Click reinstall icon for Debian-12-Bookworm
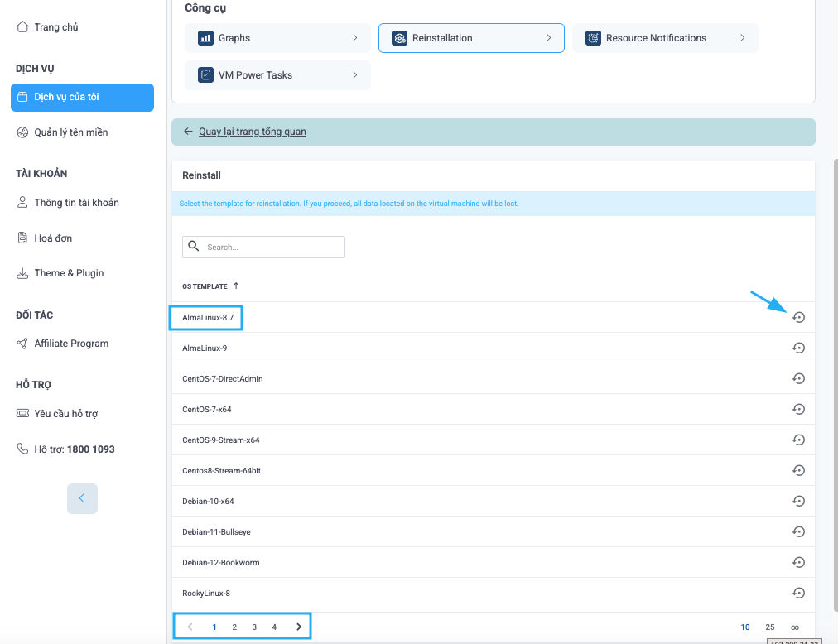The image size is (838, 644). (798, 562)
